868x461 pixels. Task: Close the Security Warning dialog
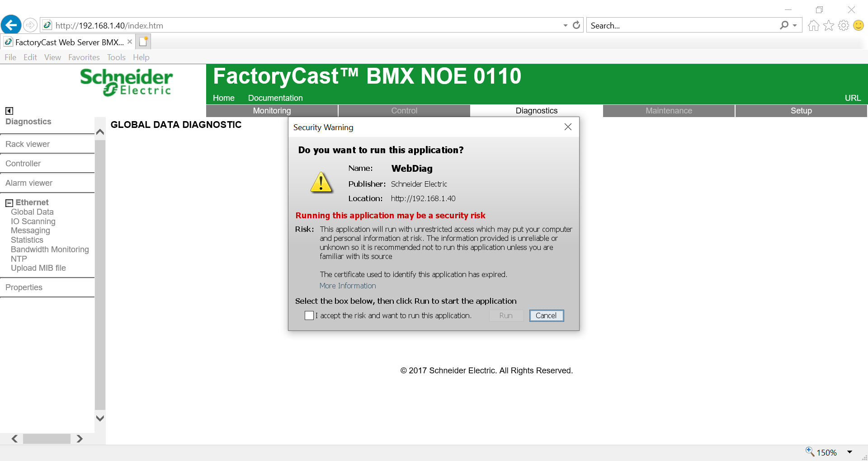[568, 127]
